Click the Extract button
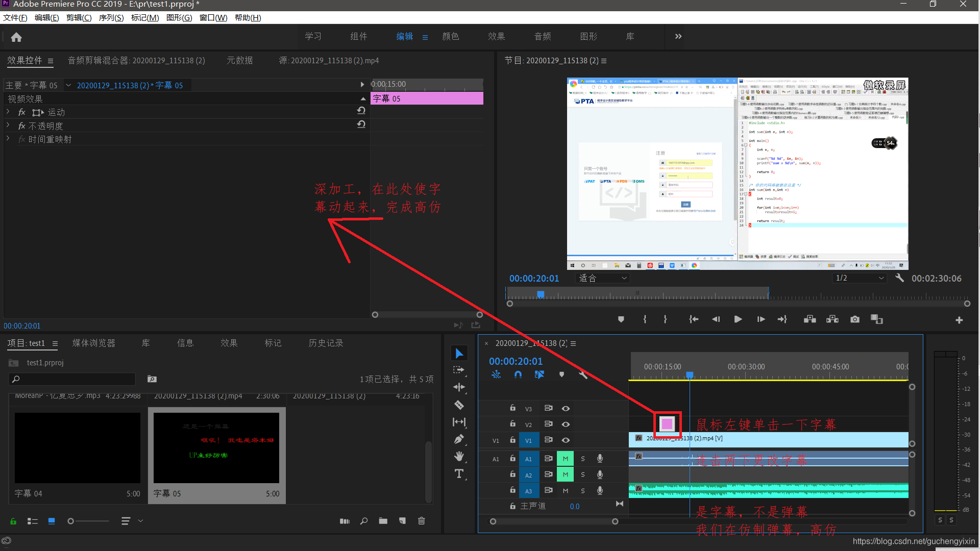The width and height of the screenshot is (980, 551). (832, 319)
